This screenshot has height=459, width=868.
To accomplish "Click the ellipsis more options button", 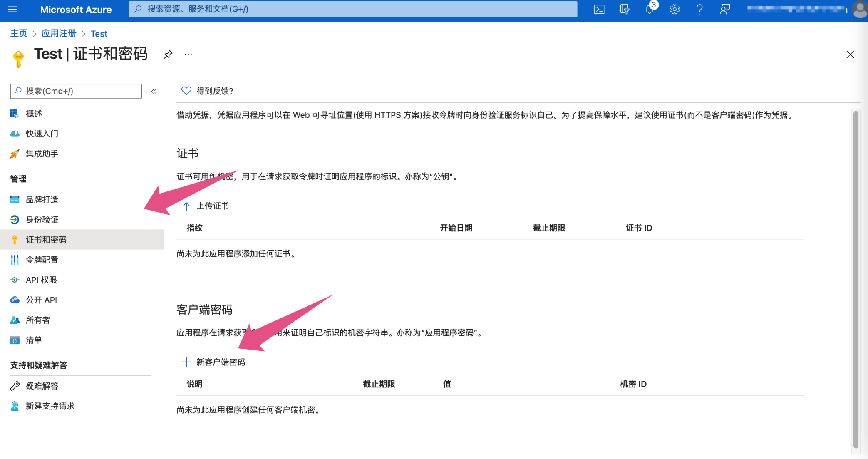I will pyautogui.click(x=188, y=55).
